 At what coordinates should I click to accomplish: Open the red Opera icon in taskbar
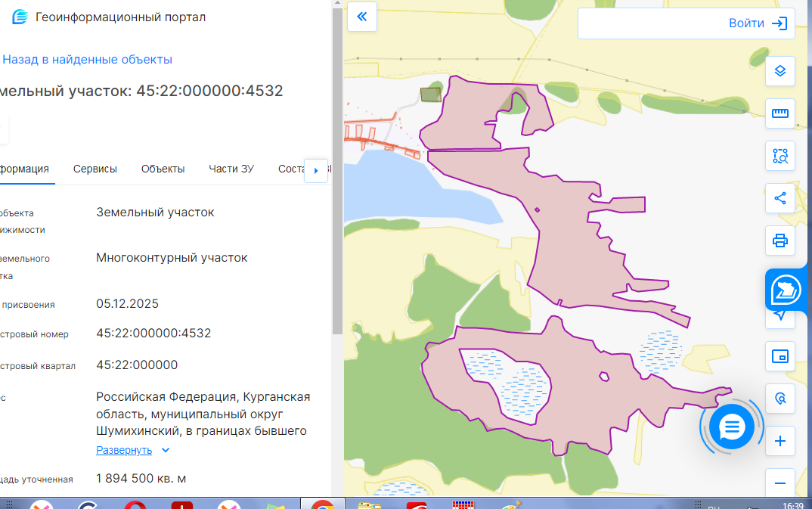pyautogui.click(x=135, y=505)
